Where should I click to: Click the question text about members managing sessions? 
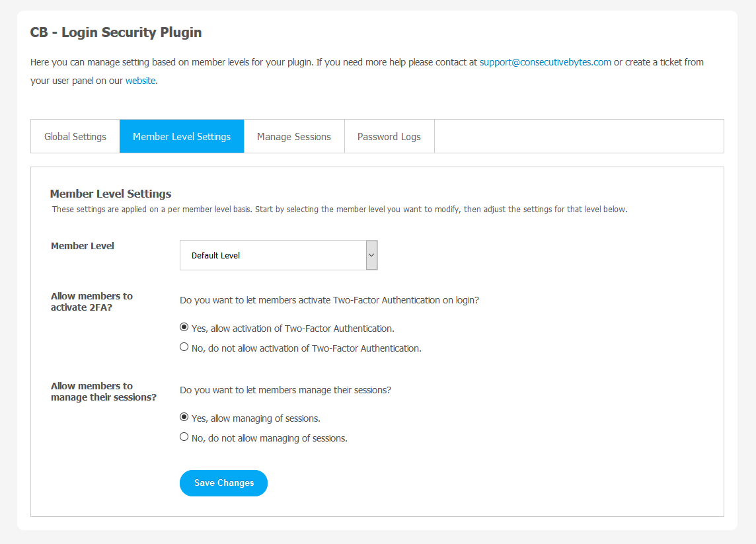(x=285, y=390)
